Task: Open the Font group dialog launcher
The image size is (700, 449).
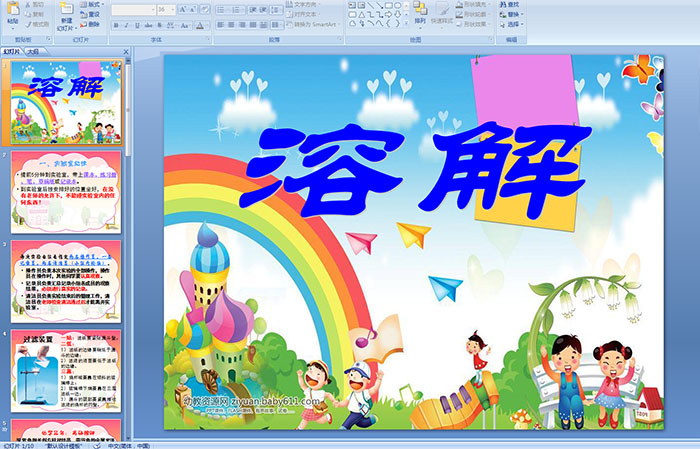Action: point(208,39)
